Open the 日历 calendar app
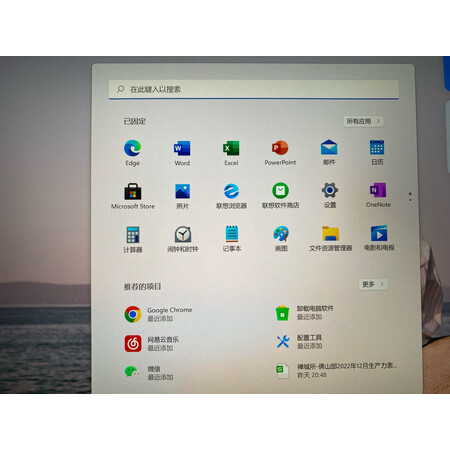This screenshot has width=450, height=450. 377,152
